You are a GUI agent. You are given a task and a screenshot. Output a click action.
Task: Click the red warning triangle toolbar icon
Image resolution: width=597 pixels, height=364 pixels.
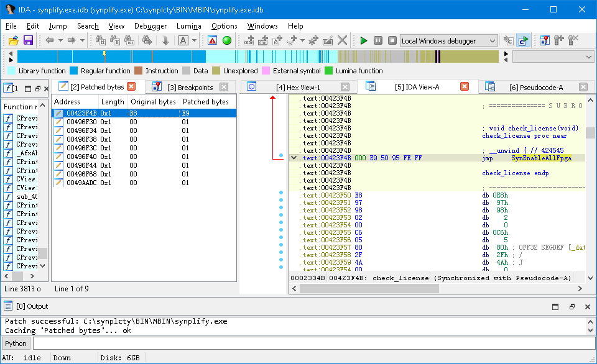point(213,40)
